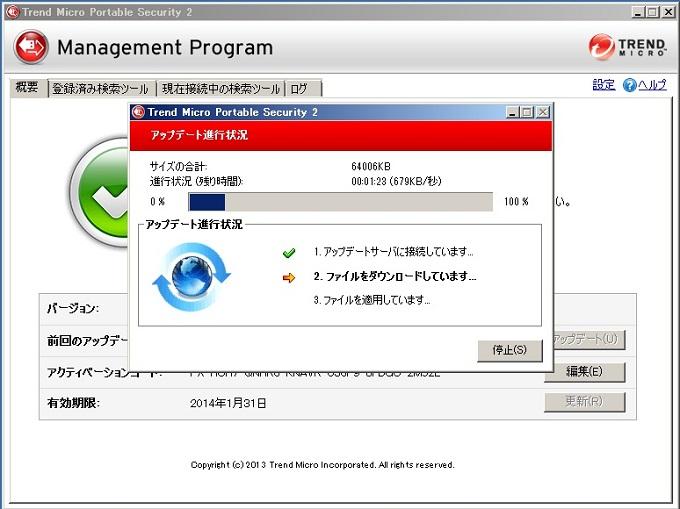Viewport: 680px width, 509px height.
Task: Open the 登録済み検索ツール tab
Action: tap(101, 89)
